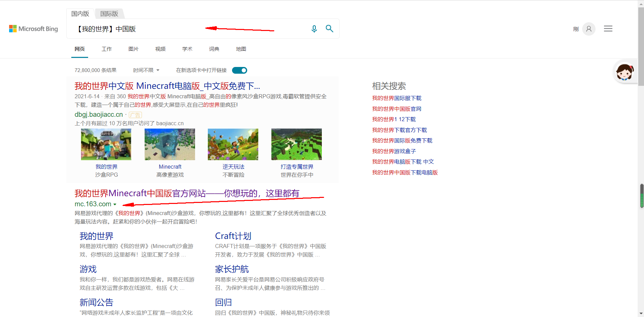Open related search 我的世界国际版免费下载
644x317 pixels.
pos(402,141)
